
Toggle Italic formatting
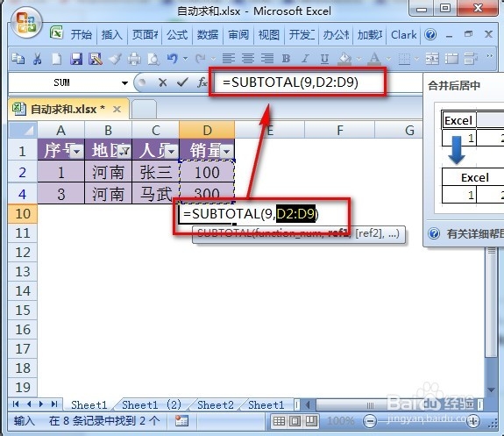(x=305, y=59)
